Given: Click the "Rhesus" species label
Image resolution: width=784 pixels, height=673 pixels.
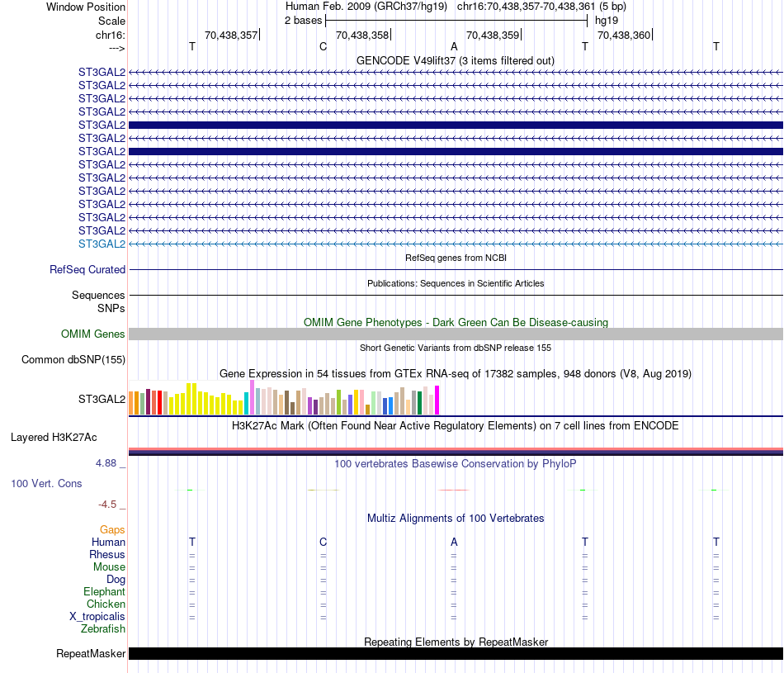Looking at the screenshot, I should [107, 554].
